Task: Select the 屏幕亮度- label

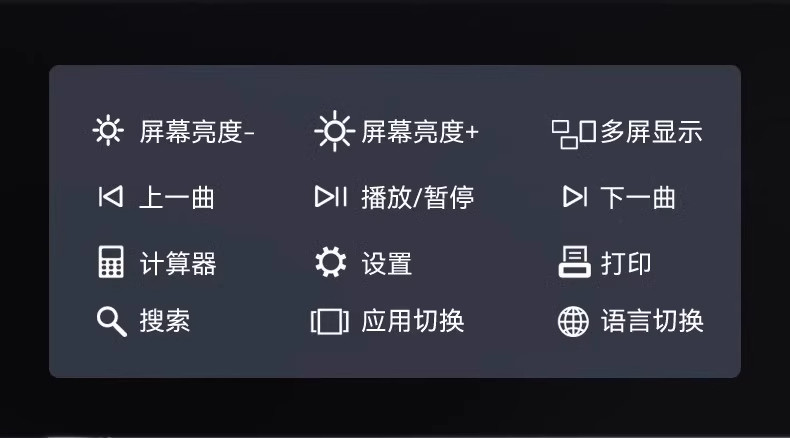Action: point(197,132)
